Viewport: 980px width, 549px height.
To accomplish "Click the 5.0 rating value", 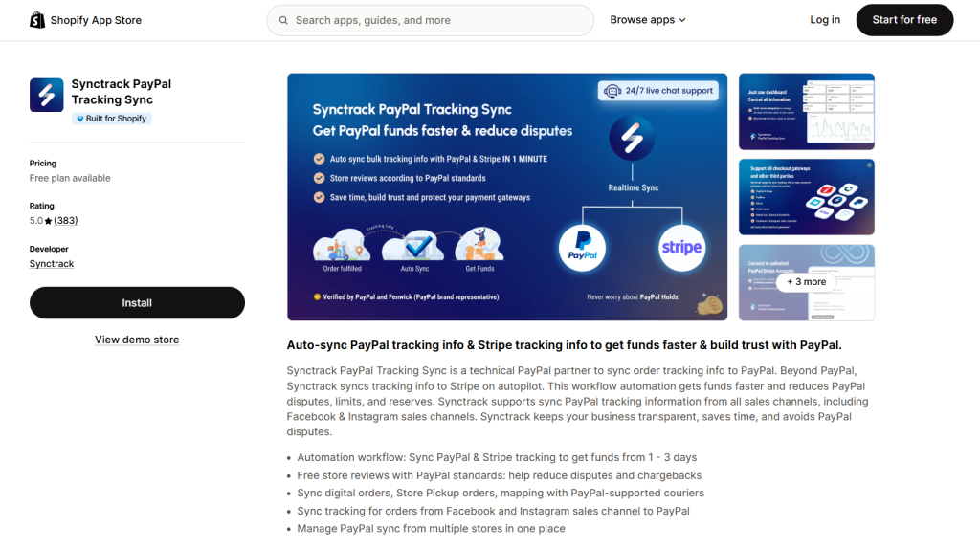I will pyautogui.click(x=35, y=221).
